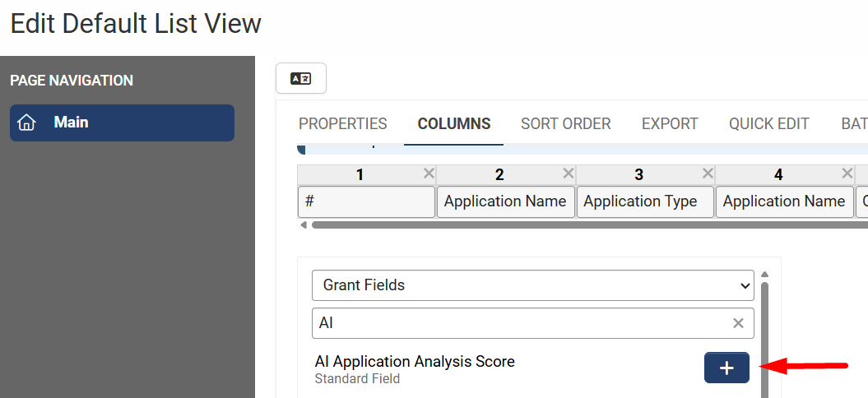This screenshot has height=398, width=868.
Task: Click the left arrow of columns scrollbar
Action: (x=303, y=225)
